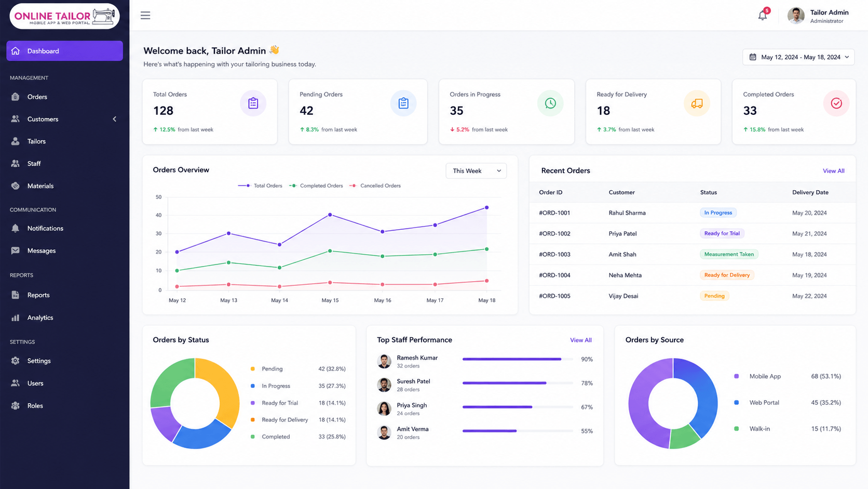The width and height of the screenshot is (868, 489).
Task: Click the Orders sidebar icon
Action: 16,97
